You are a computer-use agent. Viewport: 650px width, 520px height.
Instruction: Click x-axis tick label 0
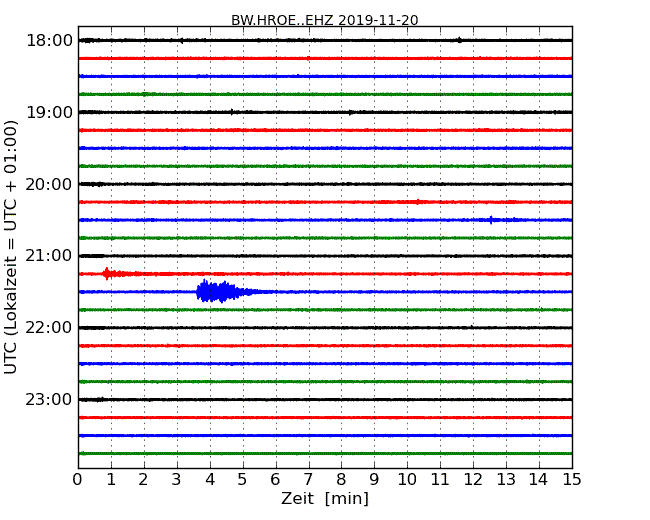click(x=78, y=479)
